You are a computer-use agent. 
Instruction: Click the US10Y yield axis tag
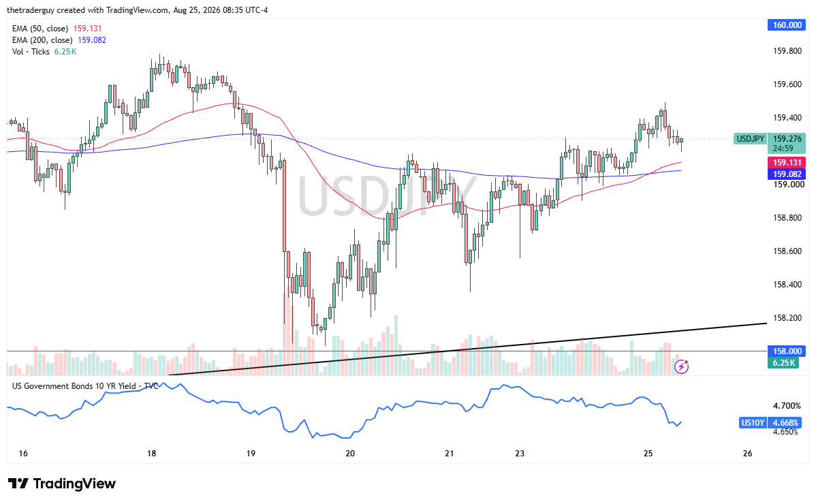click(753, 422)
